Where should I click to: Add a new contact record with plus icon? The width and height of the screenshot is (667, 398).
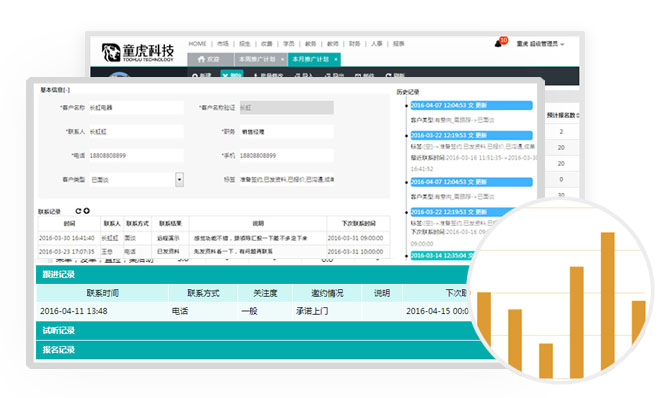pos(87,211)
